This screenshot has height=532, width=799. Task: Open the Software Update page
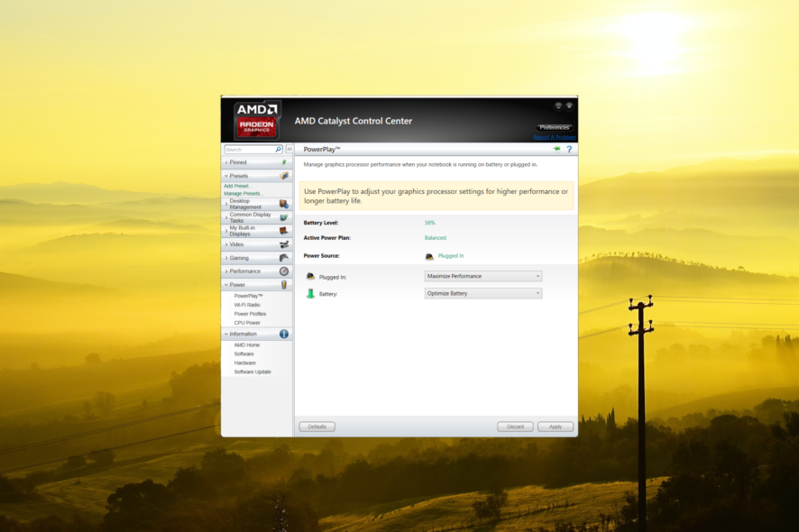tap(253, 372)
